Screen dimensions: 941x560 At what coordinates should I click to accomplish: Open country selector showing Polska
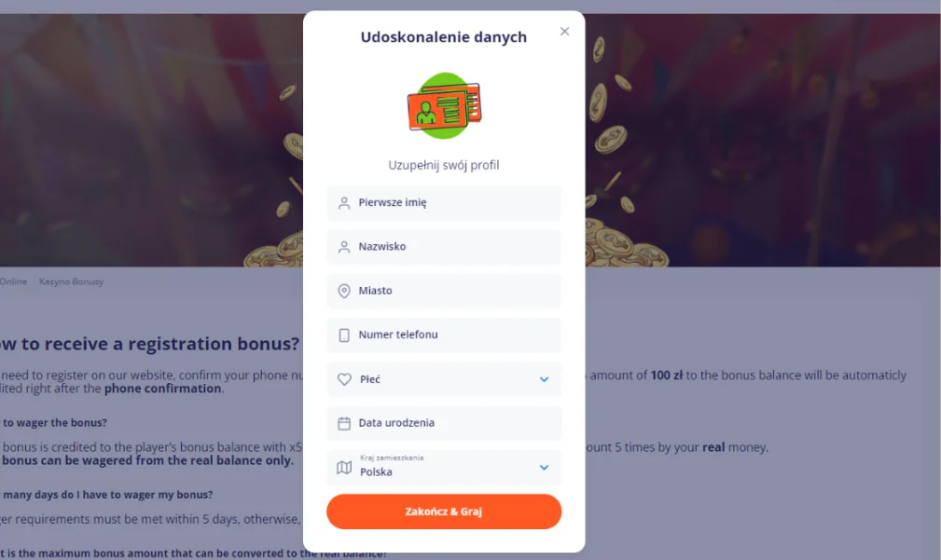point(438,468)
